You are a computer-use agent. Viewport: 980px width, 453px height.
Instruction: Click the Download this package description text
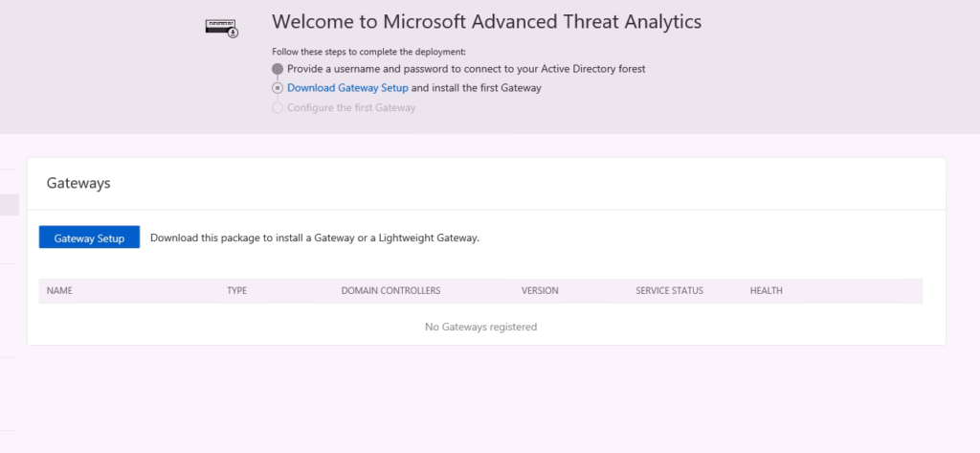[x=315, y=238]
